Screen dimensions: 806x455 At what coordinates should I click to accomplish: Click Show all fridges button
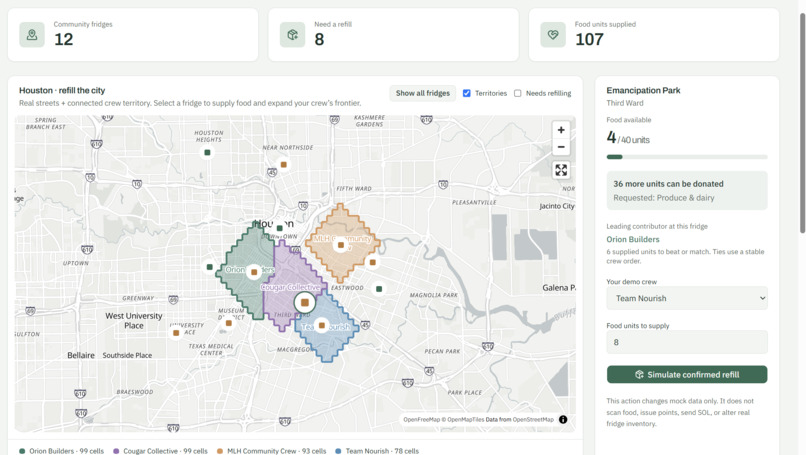(x=423, y=93)
